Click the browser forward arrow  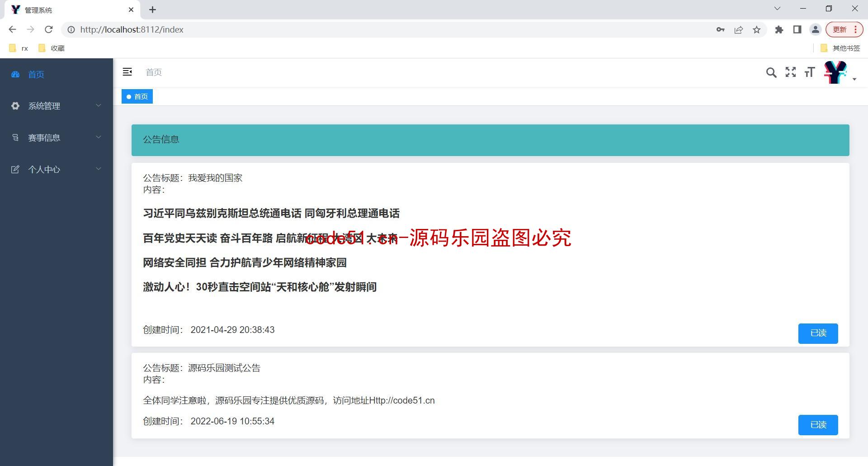[x=30, y=29]
